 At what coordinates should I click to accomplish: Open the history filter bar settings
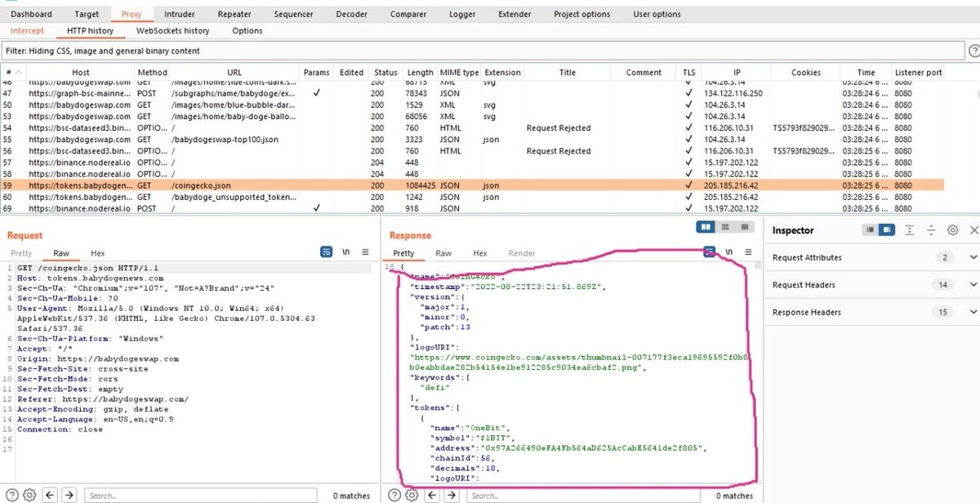[482, 51]
